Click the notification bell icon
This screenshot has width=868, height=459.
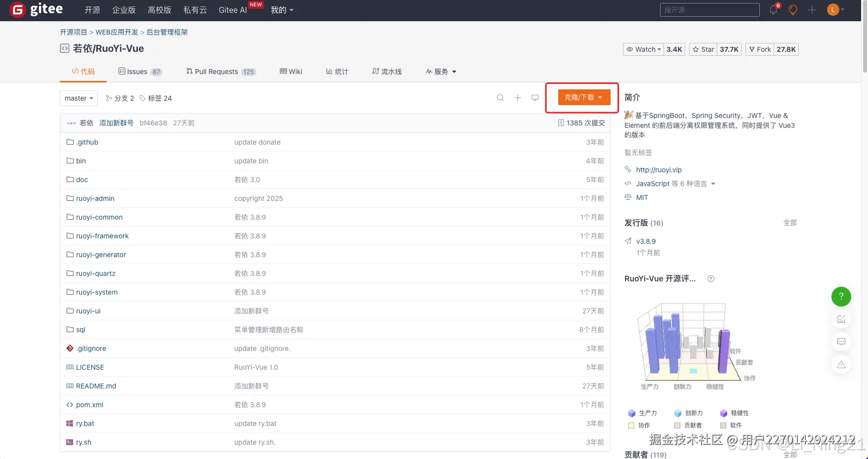(x=773, y=9)
